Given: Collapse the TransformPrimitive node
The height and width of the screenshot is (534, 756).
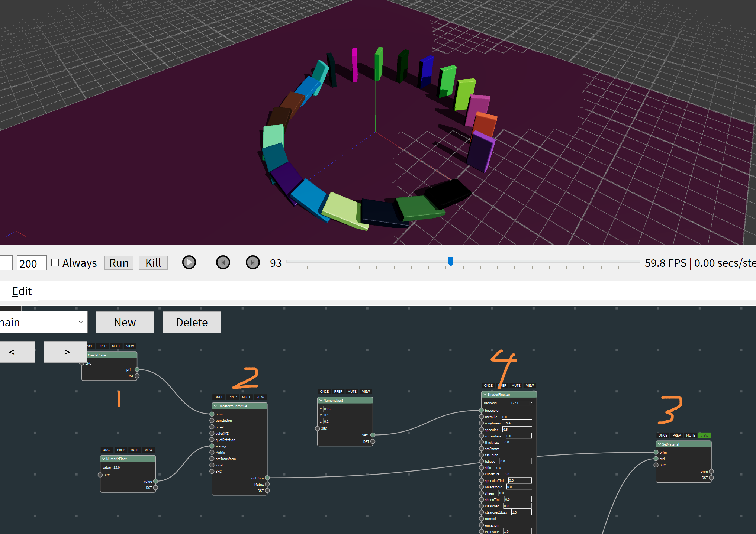Looking at the screenshot, I should point(215,406).
